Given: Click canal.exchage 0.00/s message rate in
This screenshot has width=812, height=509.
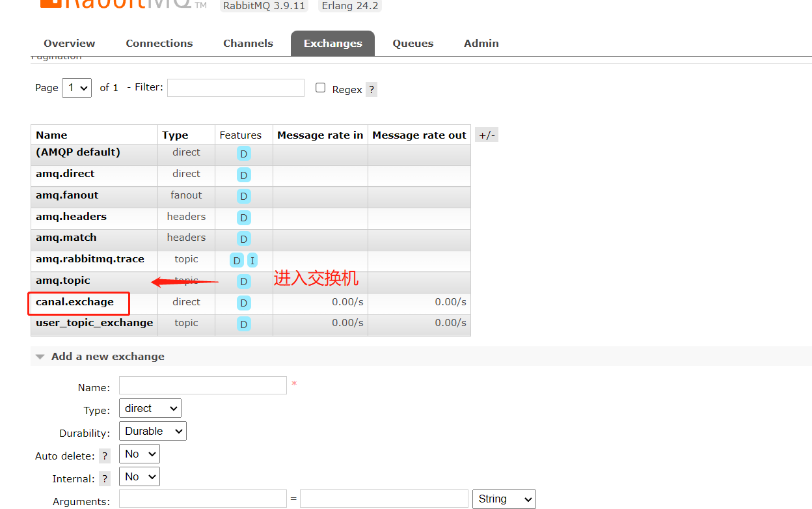Looking at the screenshot, I should (x=347, y=302).
